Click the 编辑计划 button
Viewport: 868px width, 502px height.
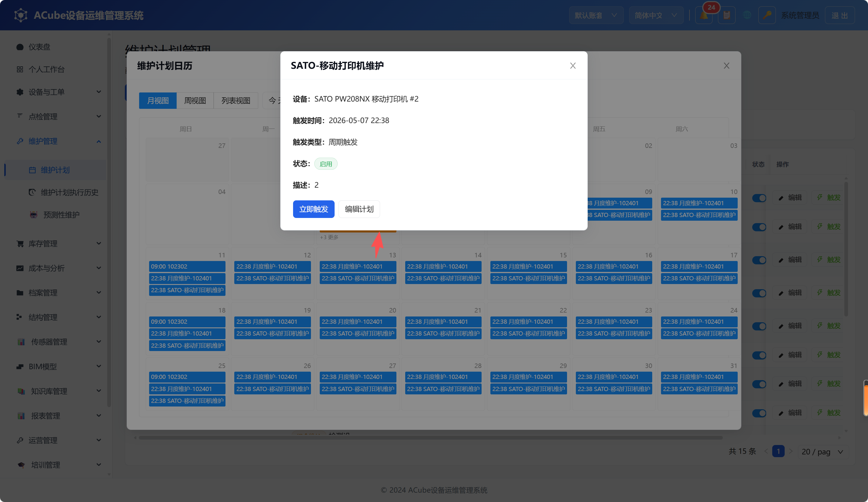point(359,209)
